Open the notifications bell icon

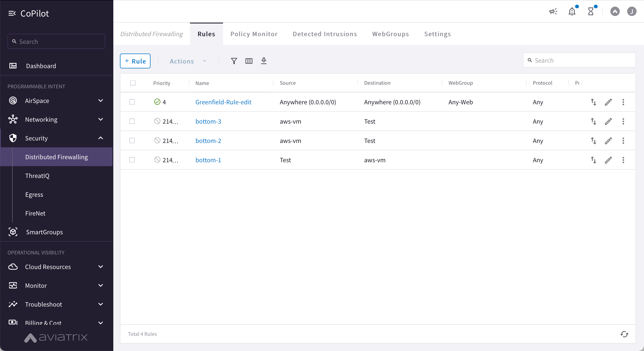point(572,12)
